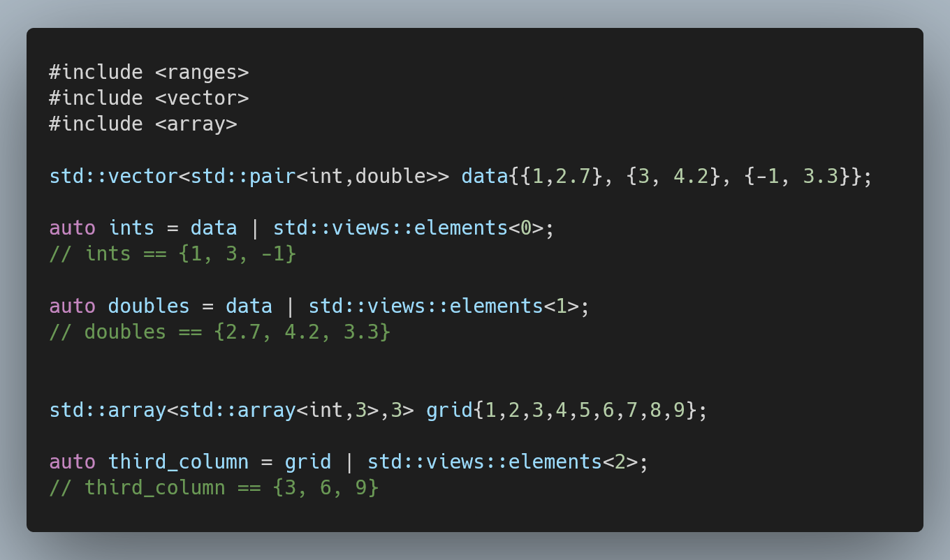950x560 pixels.
Task: Click the auto keyword before ints
Action: (72, 228)
